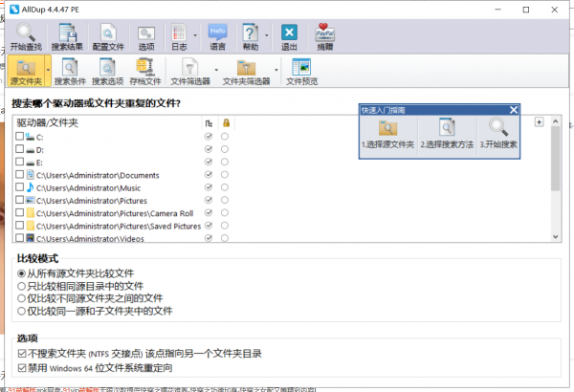Toggle subfolder scan for D: drive
This screenshot has height=392, width=574.
click(x=209, y=149)
